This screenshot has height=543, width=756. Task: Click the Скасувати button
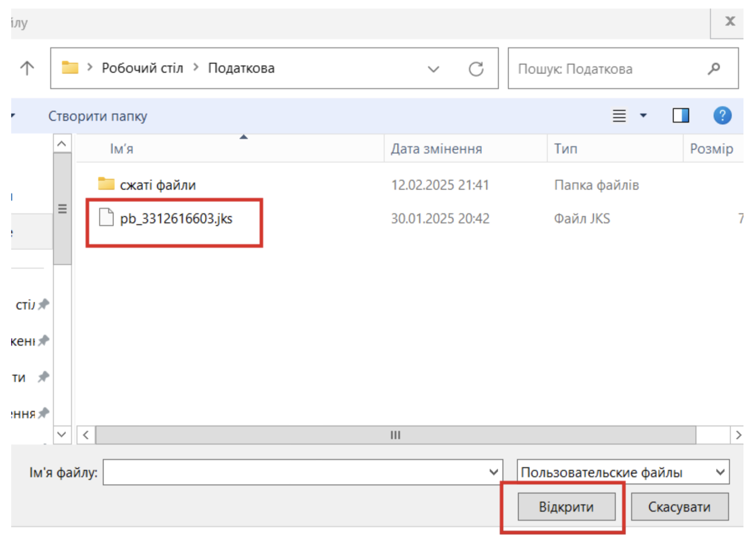pyautogui.click(x=679, y=507)
